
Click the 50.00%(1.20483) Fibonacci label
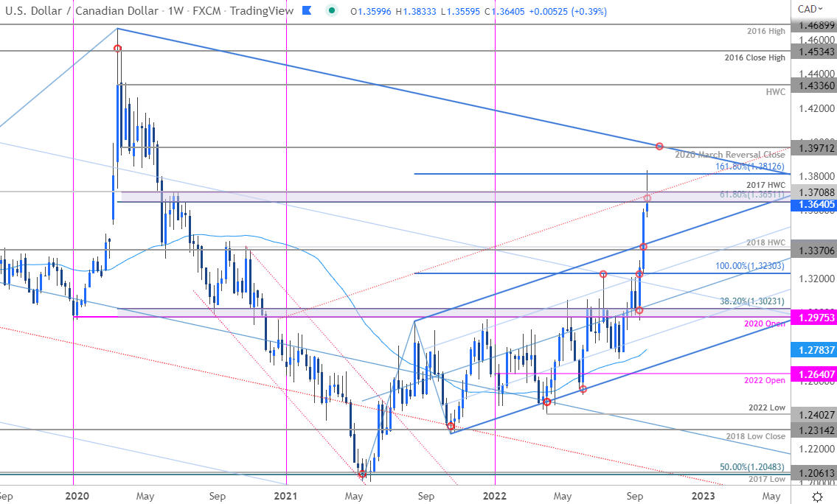click(x=752, y=466)
